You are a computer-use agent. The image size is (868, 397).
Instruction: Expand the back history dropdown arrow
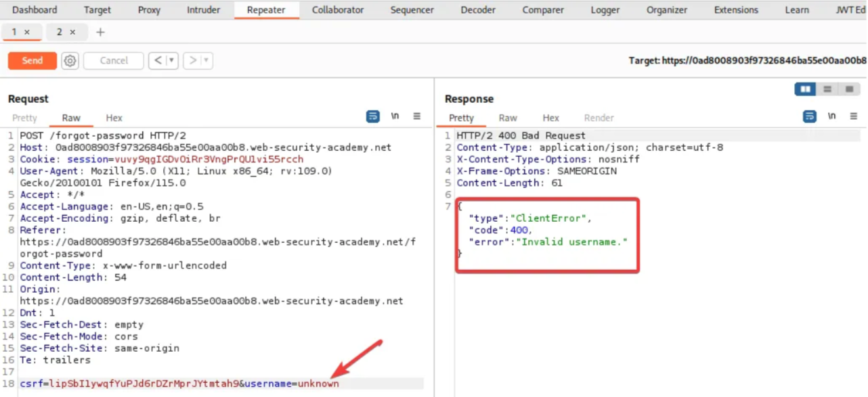172,61
